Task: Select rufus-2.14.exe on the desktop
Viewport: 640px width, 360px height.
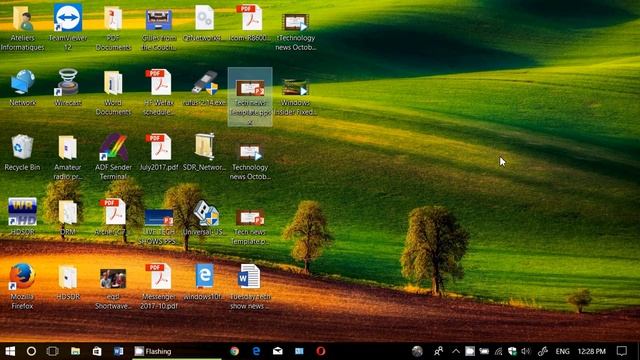Action: tap(204, 88)
